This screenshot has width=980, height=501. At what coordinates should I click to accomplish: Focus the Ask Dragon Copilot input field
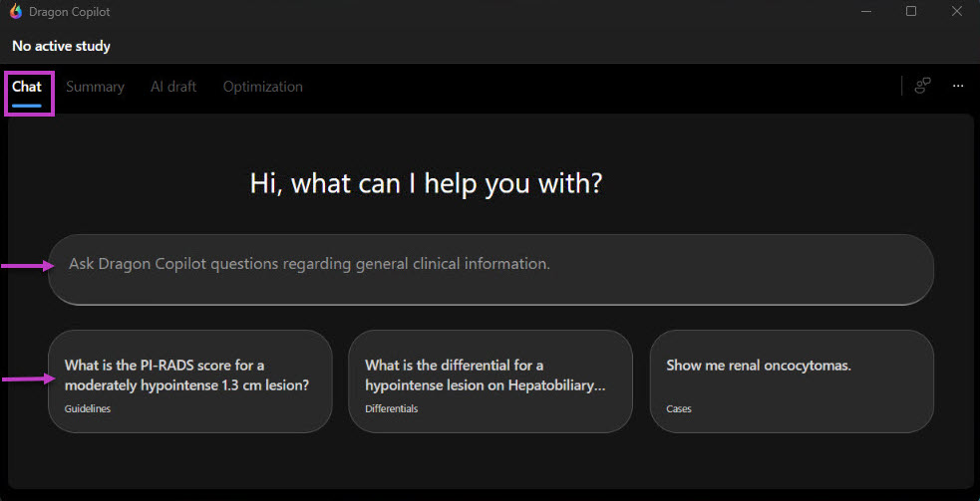pos(490,269)
